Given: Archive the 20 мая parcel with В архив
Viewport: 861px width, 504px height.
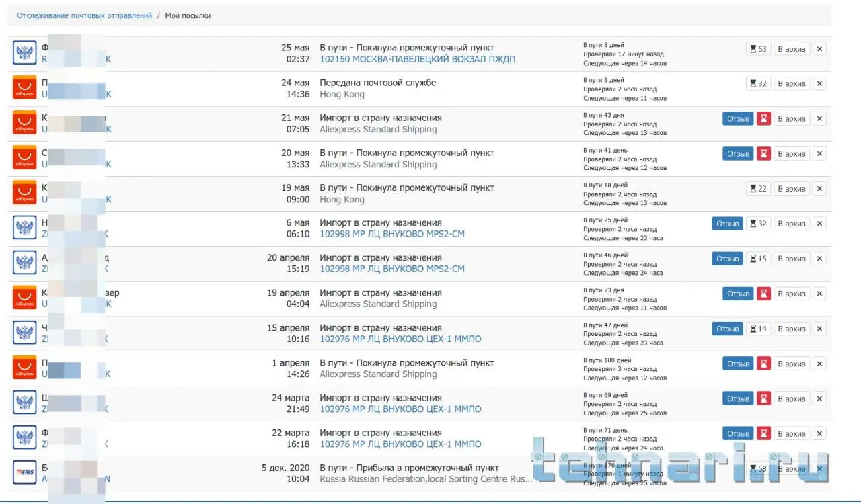Looking at the screenshot, I should pyautogui.click(x=792, y=154).
